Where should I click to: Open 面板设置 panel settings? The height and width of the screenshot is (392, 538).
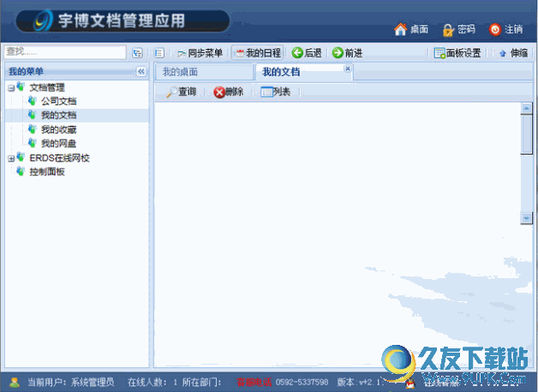click(x=457, y=53)
